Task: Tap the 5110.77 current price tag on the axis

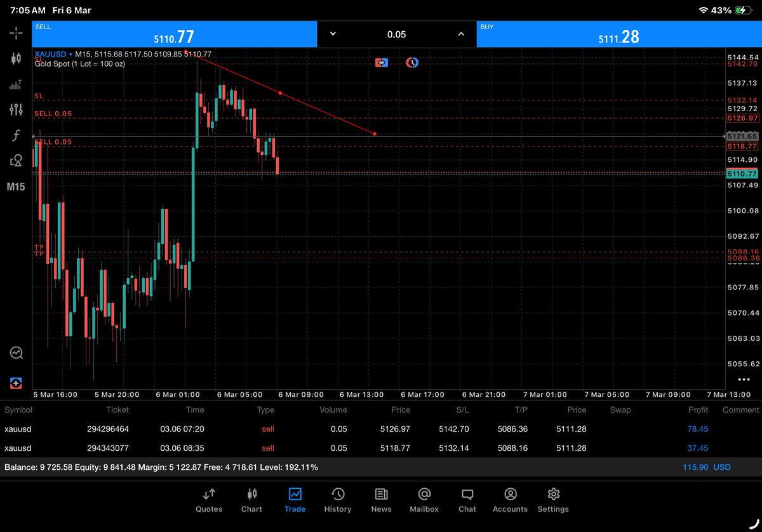Action: 742,173
